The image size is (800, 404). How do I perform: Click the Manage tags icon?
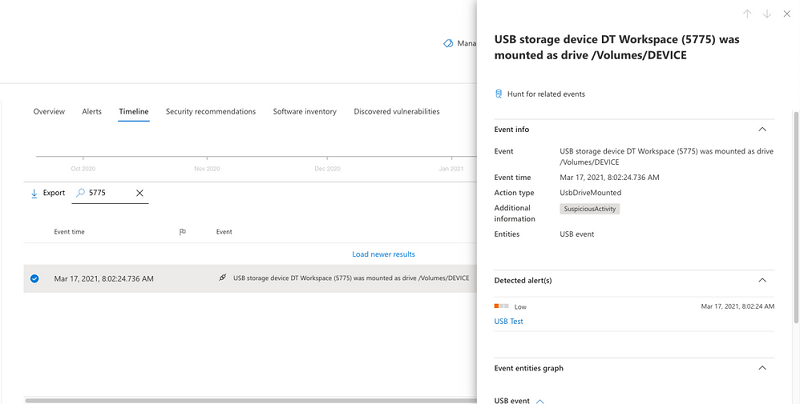tap(448, 43)
